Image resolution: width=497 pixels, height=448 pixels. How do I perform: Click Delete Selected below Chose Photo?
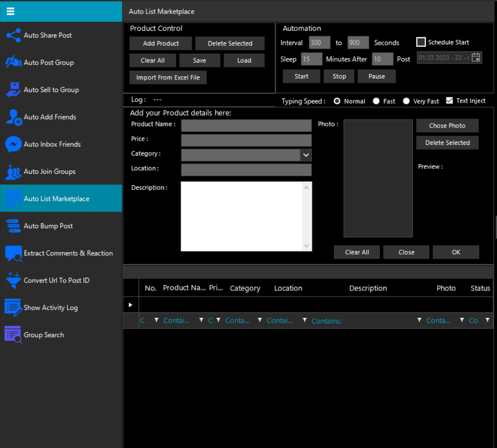pos(447,143)
